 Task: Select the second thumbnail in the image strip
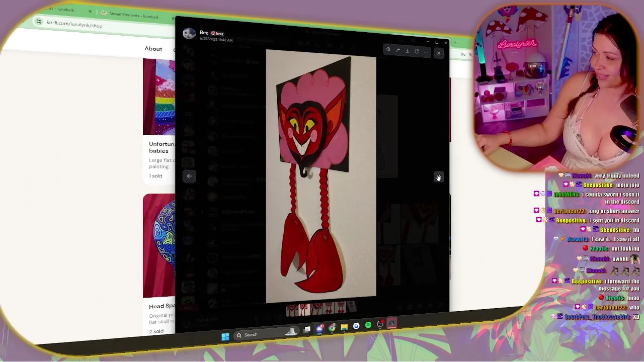click(x=304, y=309)
